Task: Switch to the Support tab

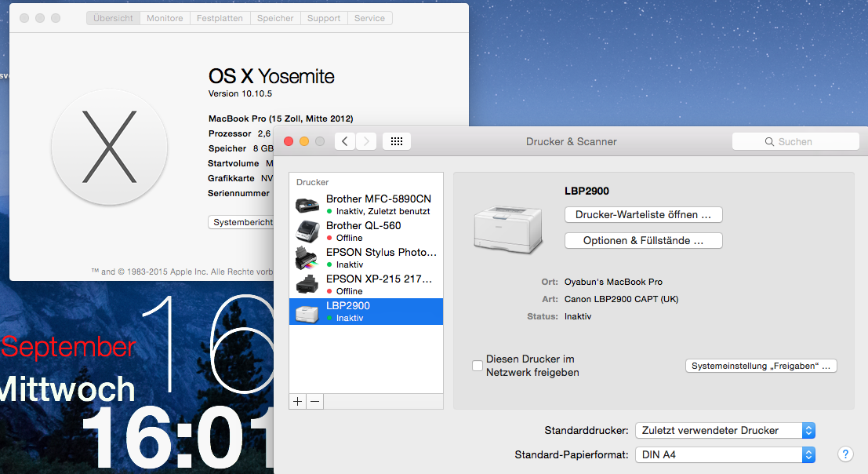Action: 324,18
